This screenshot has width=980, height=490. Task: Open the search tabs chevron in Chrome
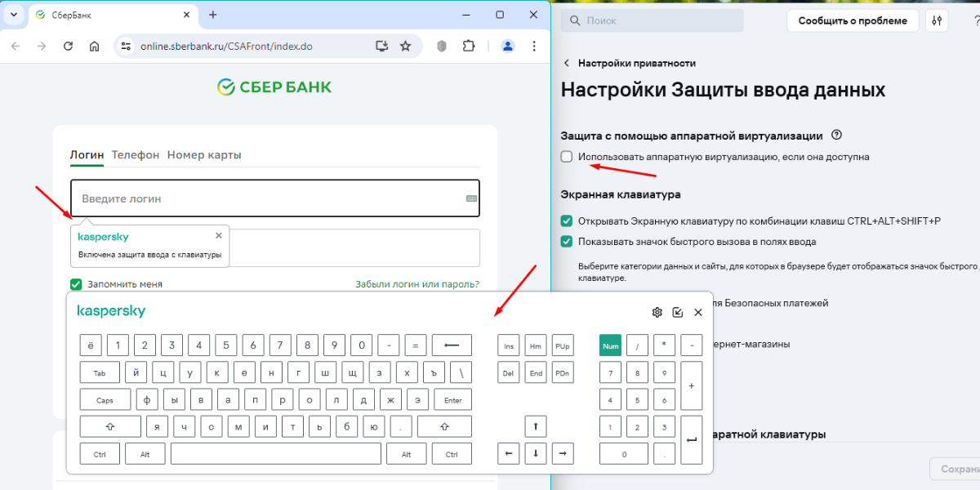pyautogui.click(x=14, y=15)
